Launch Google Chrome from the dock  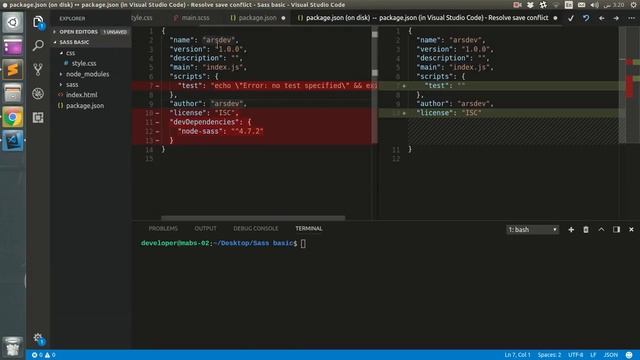(13, 118)
